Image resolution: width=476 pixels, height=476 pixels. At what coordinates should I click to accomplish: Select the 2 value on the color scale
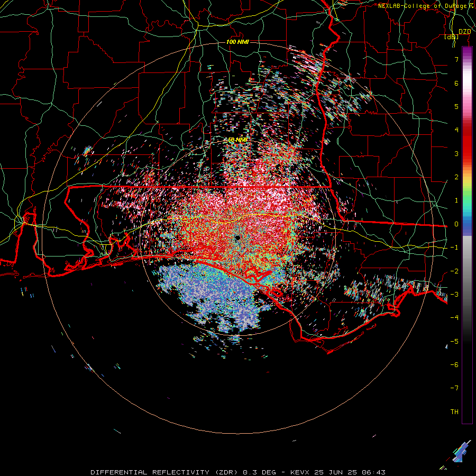coord(456,177)
